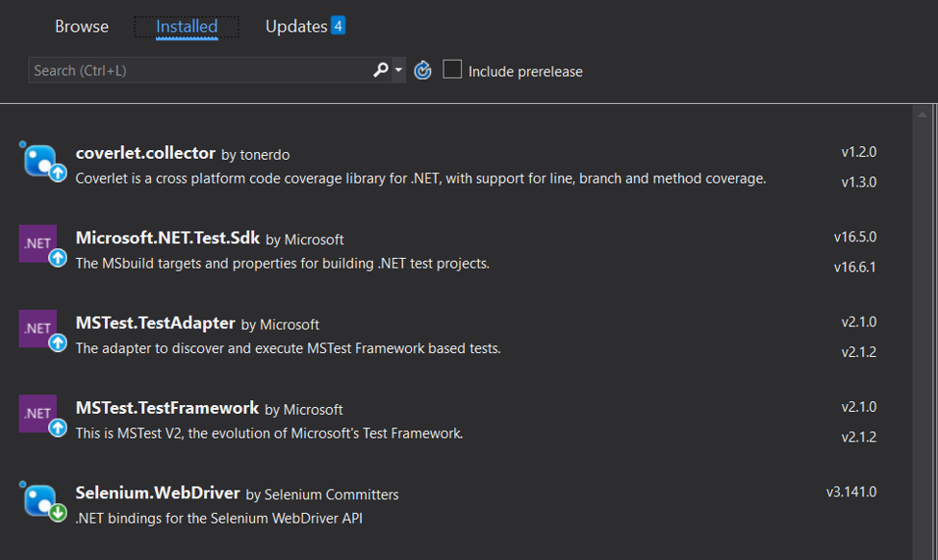938x560 pixels.
Task: Click the updates count badge
Action: (x=338, y=26)
